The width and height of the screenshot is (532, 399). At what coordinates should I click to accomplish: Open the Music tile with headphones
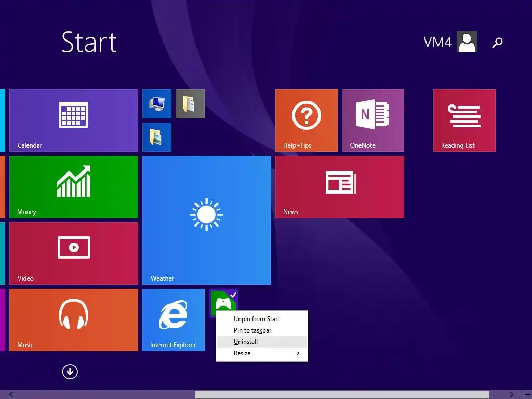click(74, 320)
